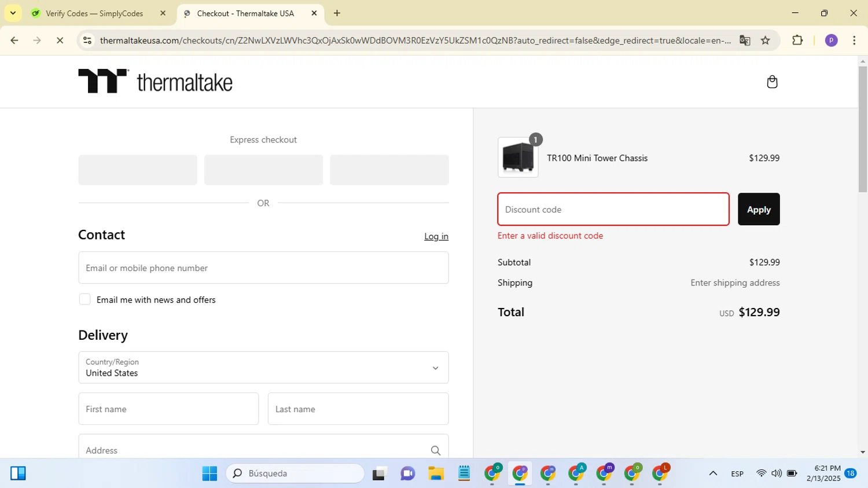Open volume control in system tray
The height and width of the screenshot is (488, 868).
777,474
